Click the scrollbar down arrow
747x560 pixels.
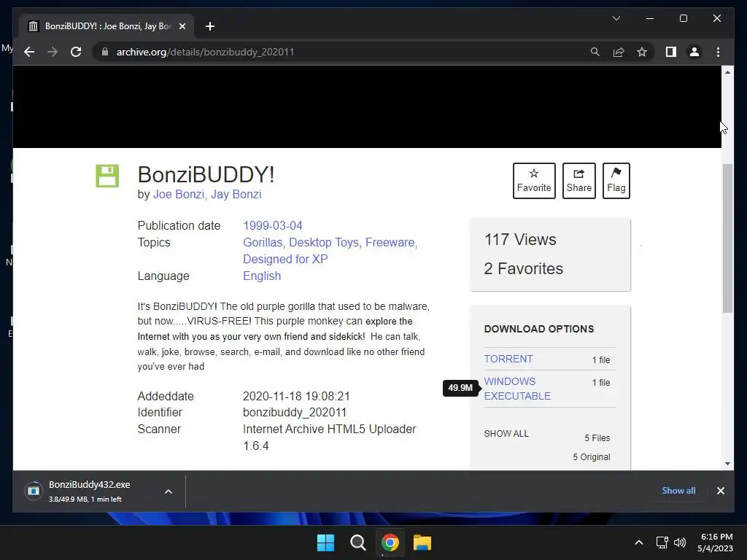pos(727,463)
